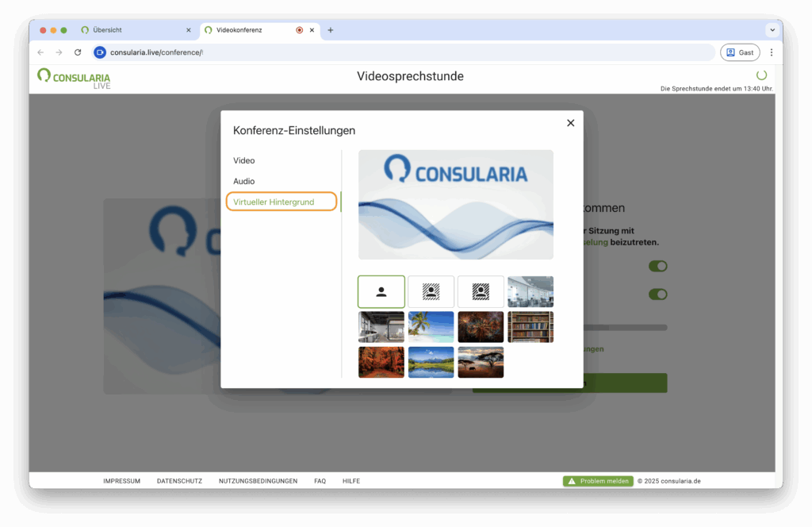Open the browser three-dot menu
Screen dimensions: 812x527
[x=772, y=52]
